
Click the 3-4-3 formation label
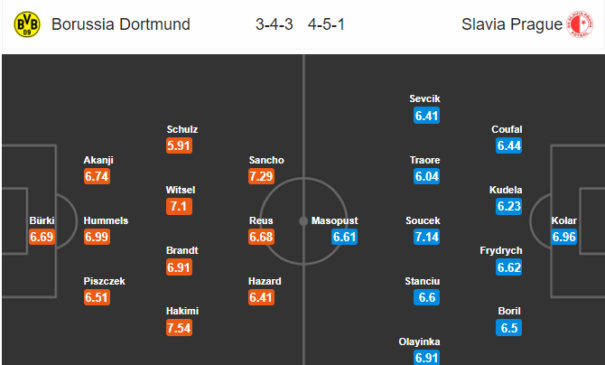[274, 24]
